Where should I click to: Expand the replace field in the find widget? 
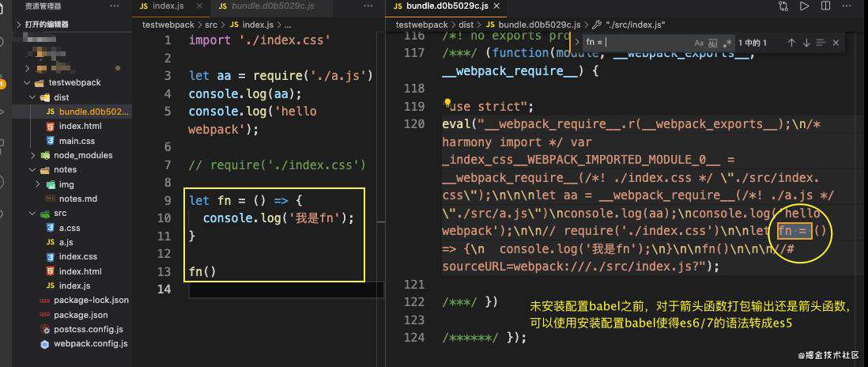click(x=577, y=43)
